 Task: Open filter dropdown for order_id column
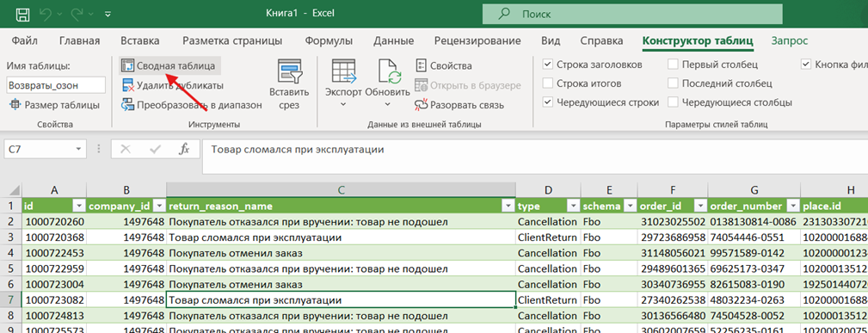(701, 207)
